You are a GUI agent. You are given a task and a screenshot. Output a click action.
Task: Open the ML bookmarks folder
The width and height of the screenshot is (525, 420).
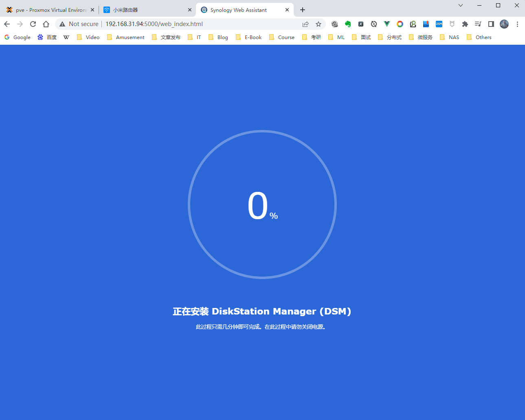(x=337, y=37)
